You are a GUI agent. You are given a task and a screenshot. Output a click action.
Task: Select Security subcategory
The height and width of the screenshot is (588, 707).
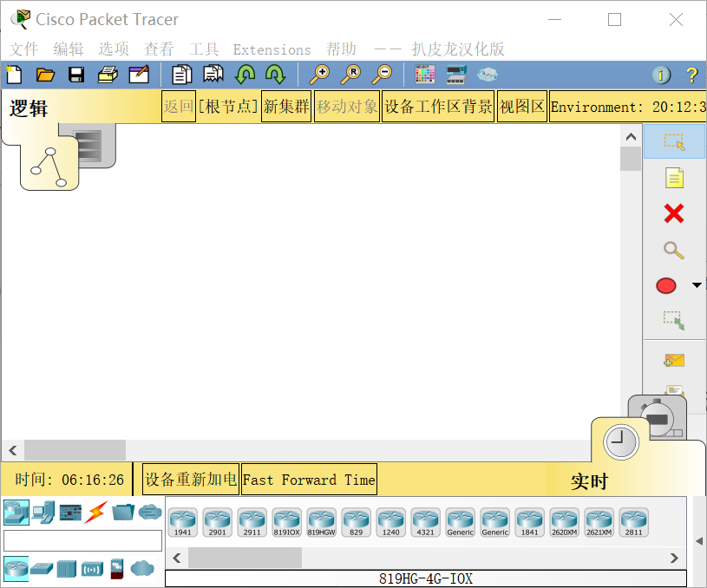(117, 569)
